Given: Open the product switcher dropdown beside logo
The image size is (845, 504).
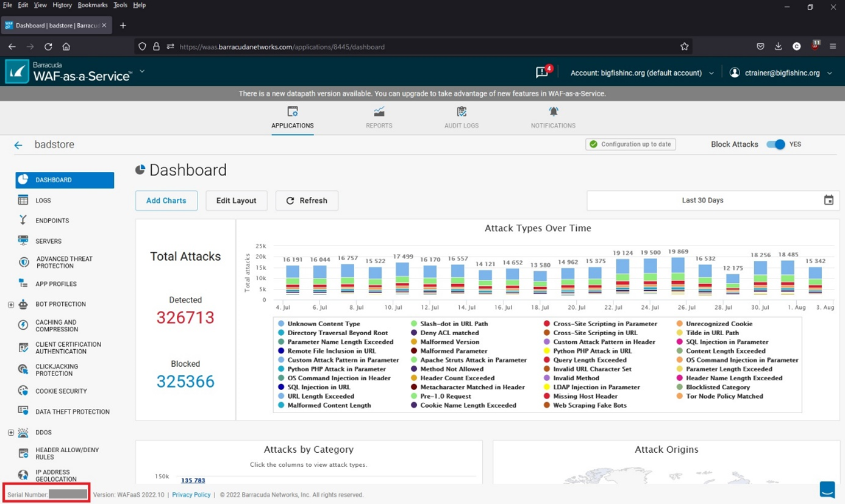Looking at the screenshot, I should pos(142,71).
